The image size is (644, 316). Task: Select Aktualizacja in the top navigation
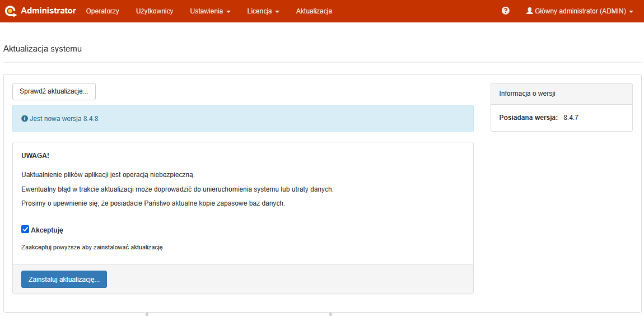pyautogui.click(x=314, y=11)
